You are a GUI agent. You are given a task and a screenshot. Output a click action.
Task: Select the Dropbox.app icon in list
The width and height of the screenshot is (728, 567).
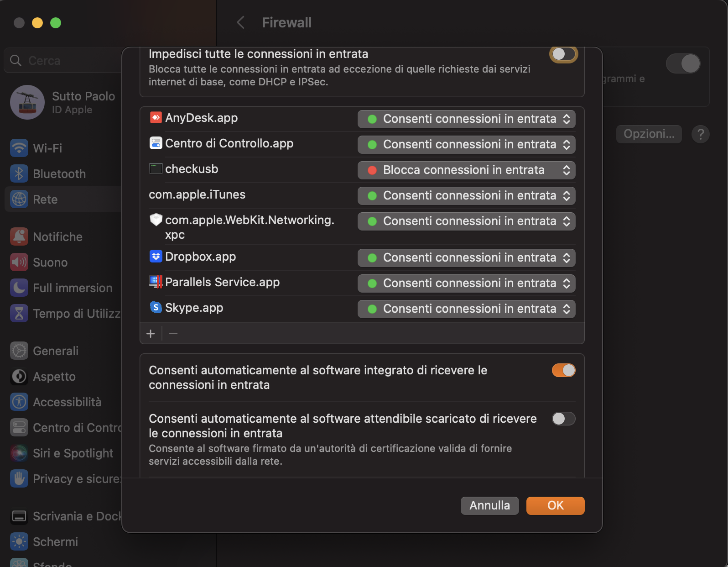156,257
